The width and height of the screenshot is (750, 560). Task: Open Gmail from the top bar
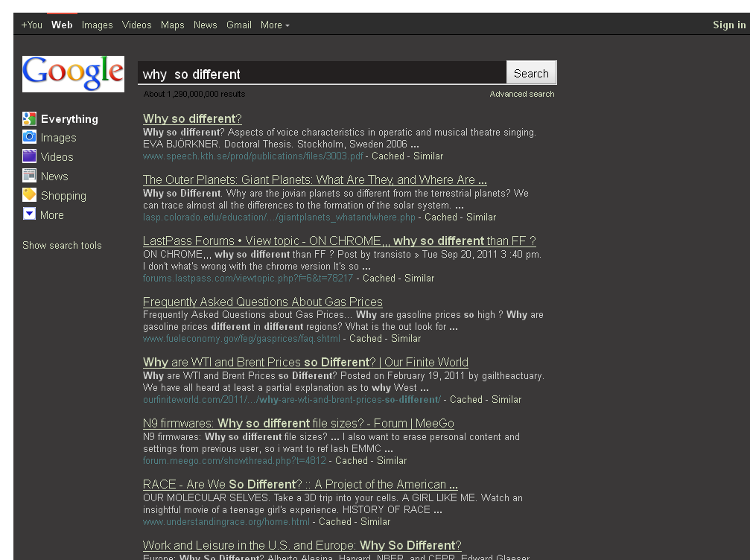[238, 25]
